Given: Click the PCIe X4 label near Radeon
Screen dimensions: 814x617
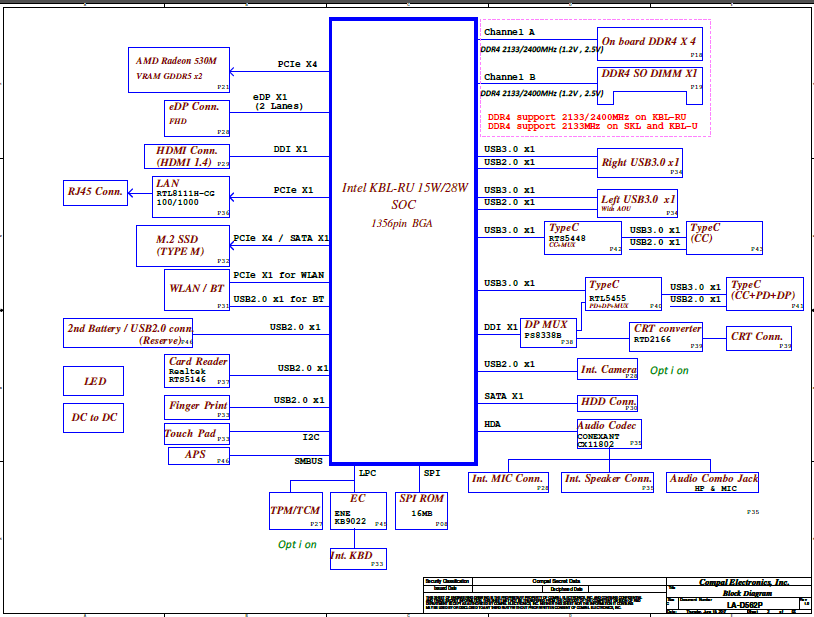Looking at the screenshot, I should coord(297,64).
